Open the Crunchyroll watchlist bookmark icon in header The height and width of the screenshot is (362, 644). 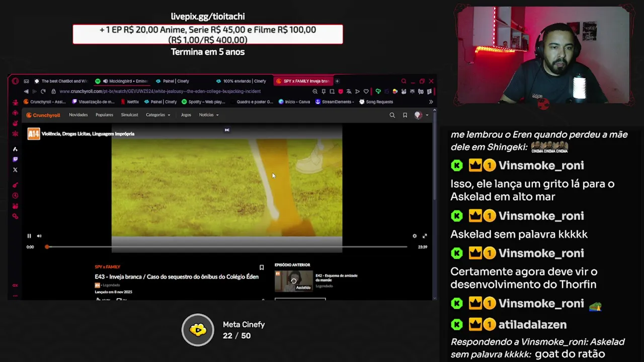[x=405, y=115]
